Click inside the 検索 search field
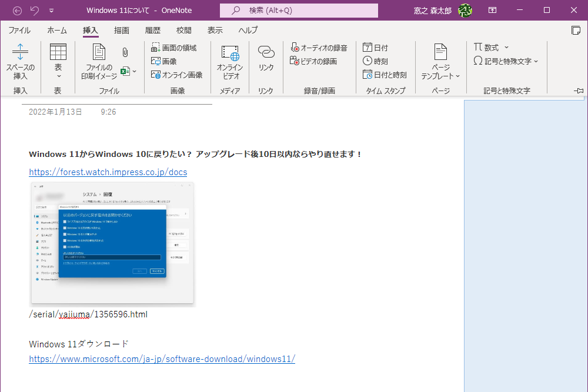 coord(298,10)
